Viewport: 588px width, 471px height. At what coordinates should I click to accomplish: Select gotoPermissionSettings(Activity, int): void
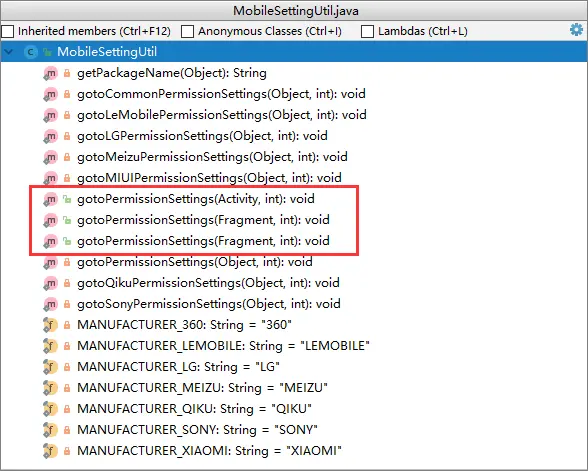point(196,199)
